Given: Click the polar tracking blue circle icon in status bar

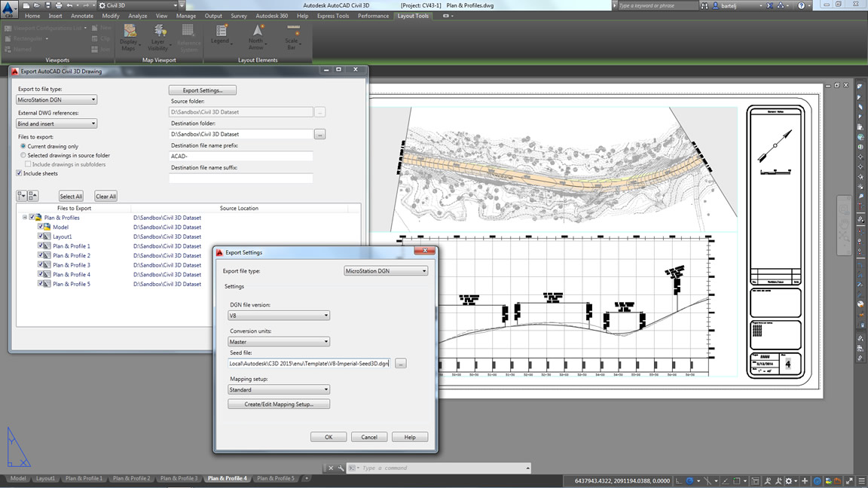Looking at the screenshot, I should (689, 481).
